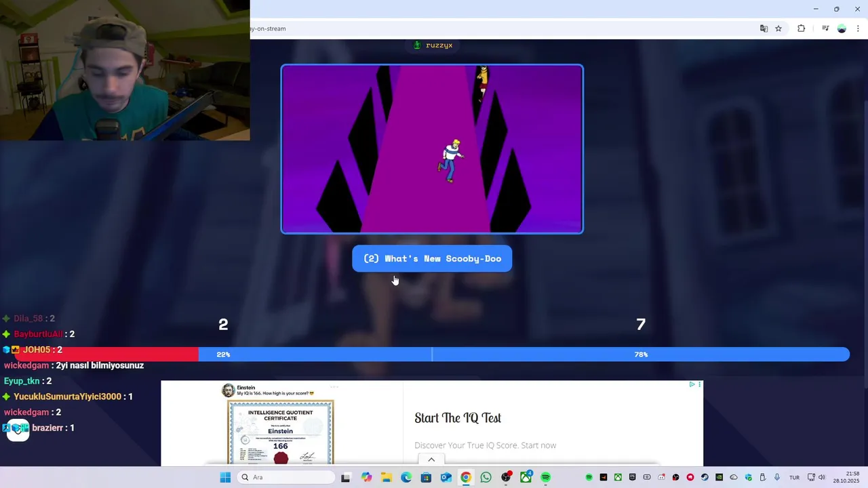The height and width of the screenshot is (488, 868).
Task: Click Steam tray icon
Action: pos(705,477)
